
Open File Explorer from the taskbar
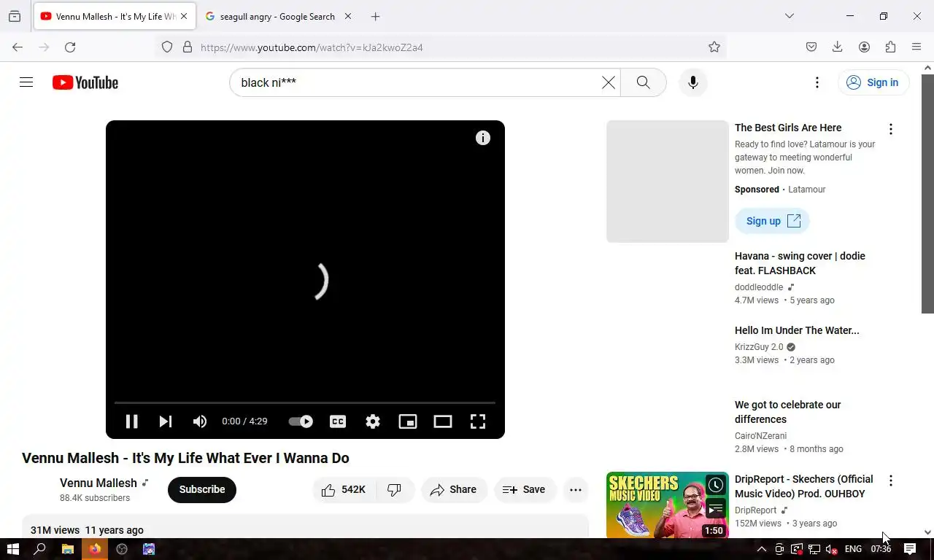(x=67, y=549)
